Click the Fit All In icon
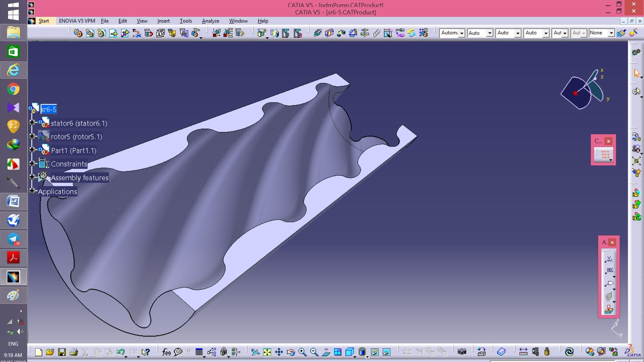The width and height of the screenshot is (644, 362). click(x=267, y=352)
